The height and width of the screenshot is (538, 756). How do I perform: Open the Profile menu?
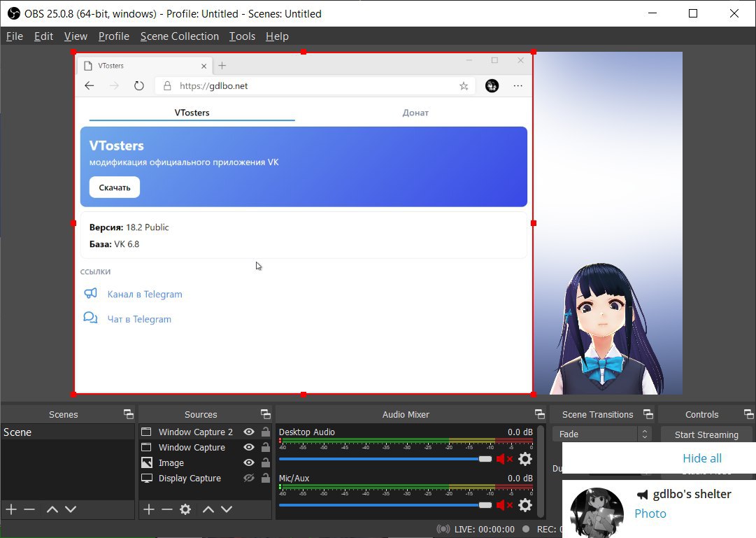(114, 36)
